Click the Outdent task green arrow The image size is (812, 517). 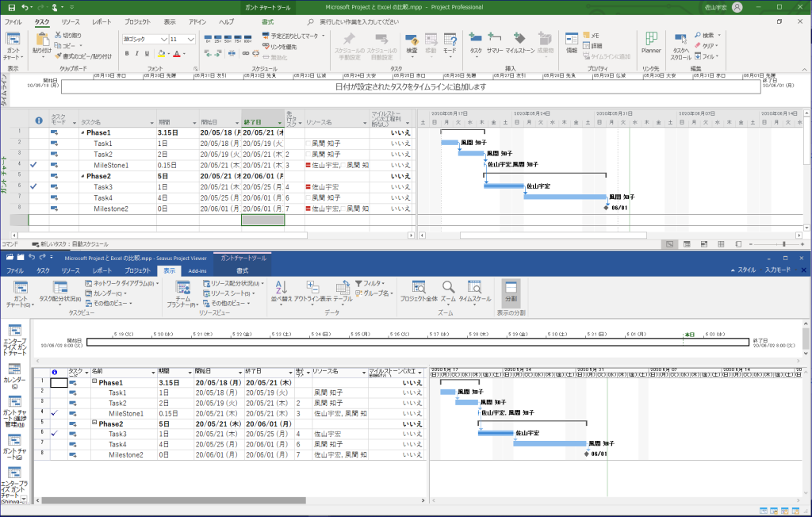click(208, 53)
